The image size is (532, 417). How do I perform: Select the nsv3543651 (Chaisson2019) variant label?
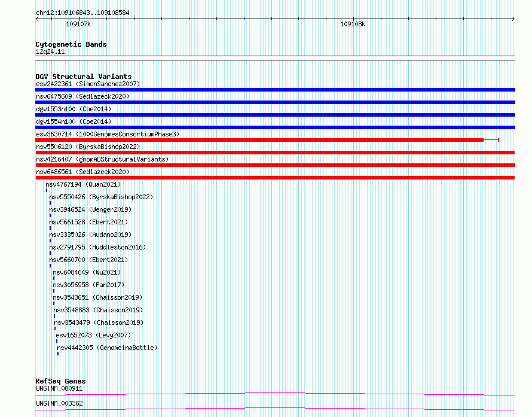pyautogui.click(x=97, y=297)
